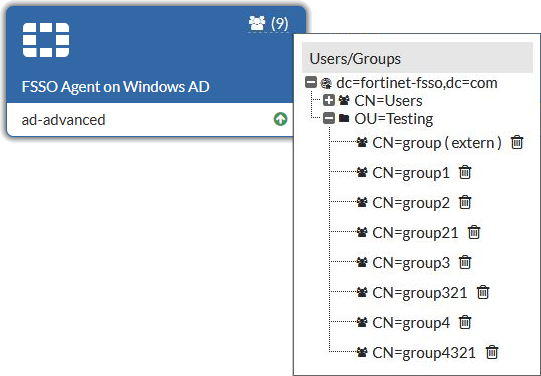Select the CN=group4321 tree item
Viewport: 541px width, 376px height.
[x=424, y=353]
